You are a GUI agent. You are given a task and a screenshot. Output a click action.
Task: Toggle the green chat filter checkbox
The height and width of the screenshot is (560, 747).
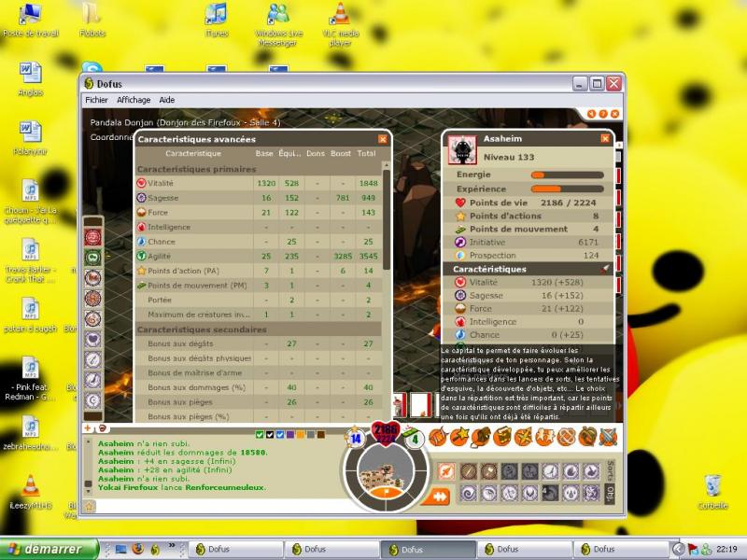point(260,434)
